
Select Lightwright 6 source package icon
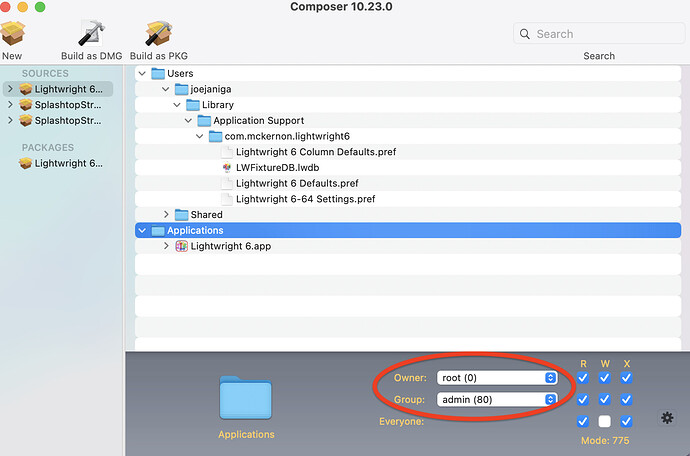[26, 89]
